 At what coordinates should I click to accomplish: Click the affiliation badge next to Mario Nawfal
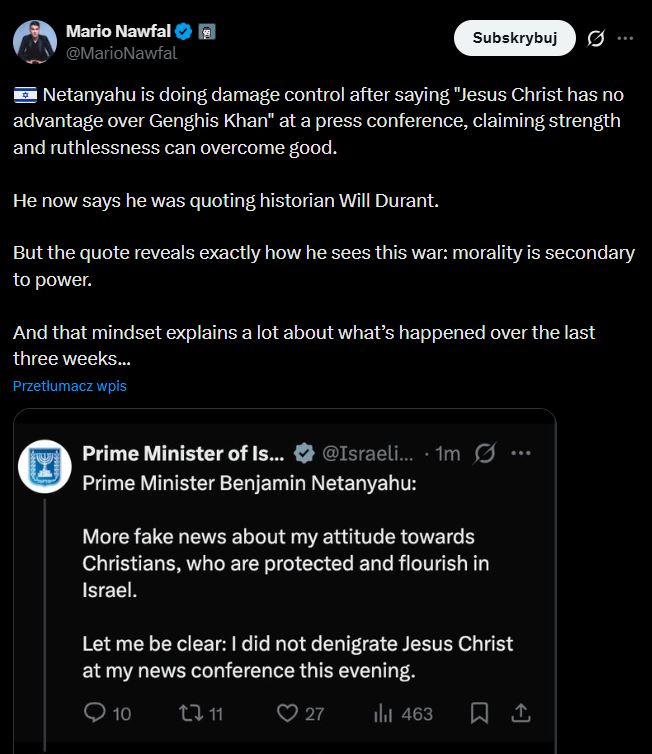coord(207,31)
